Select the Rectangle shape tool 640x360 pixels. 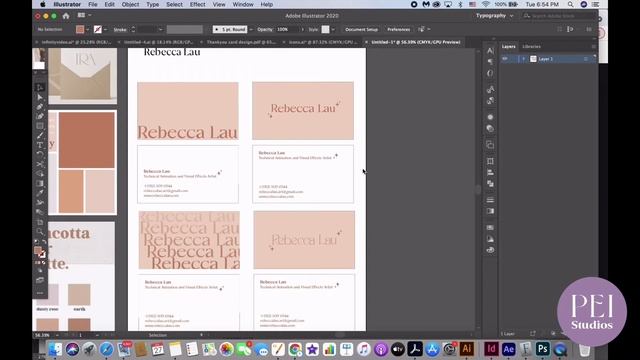point(40,126)
